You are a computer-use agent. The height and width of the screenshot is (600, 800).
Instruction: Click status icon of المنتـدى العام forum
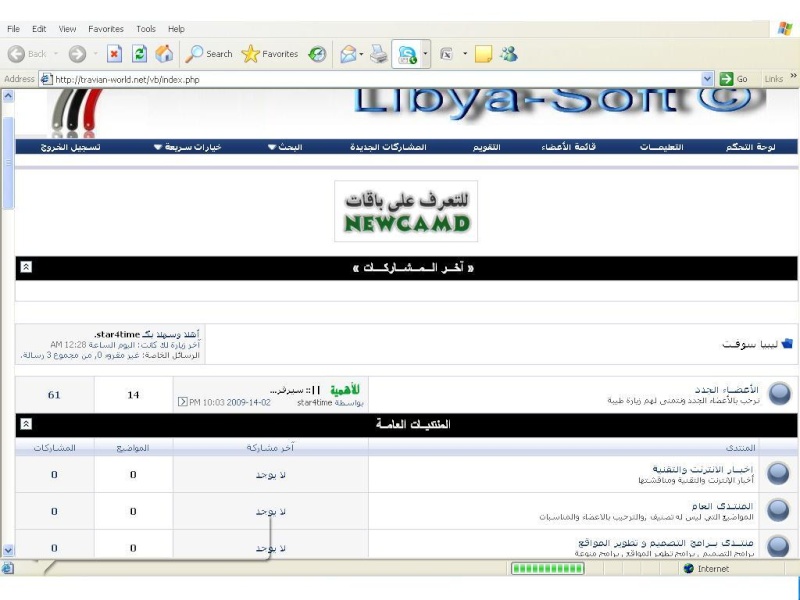pyautogui.click(x=778, y=510)
